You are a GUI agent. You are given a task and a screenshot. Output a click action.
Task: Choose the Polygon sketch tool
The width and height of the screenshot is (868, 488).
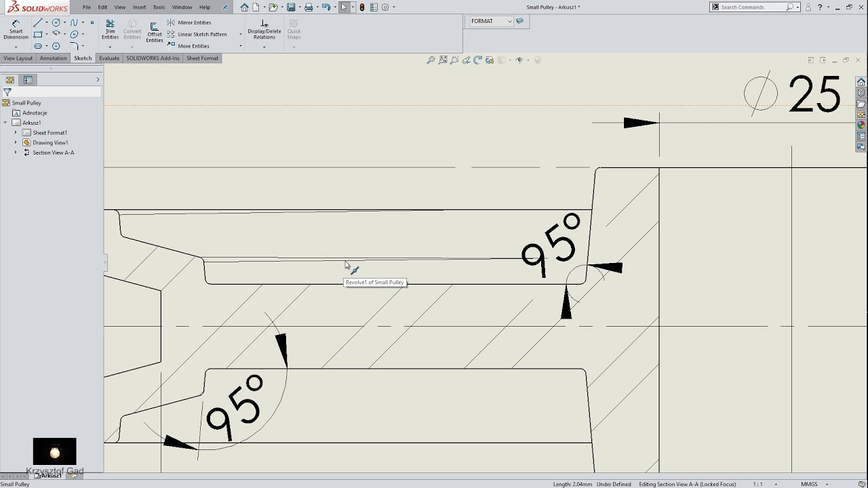[56, 46]
